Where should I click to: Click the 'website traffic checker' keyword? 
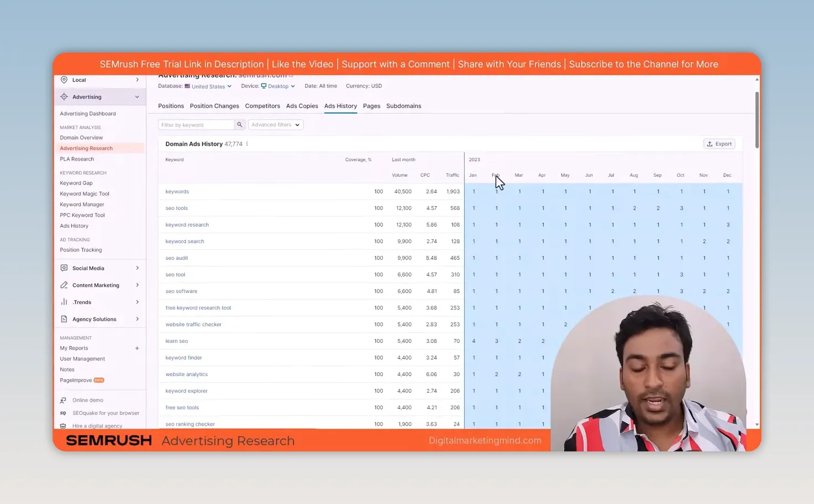point(193,325)
